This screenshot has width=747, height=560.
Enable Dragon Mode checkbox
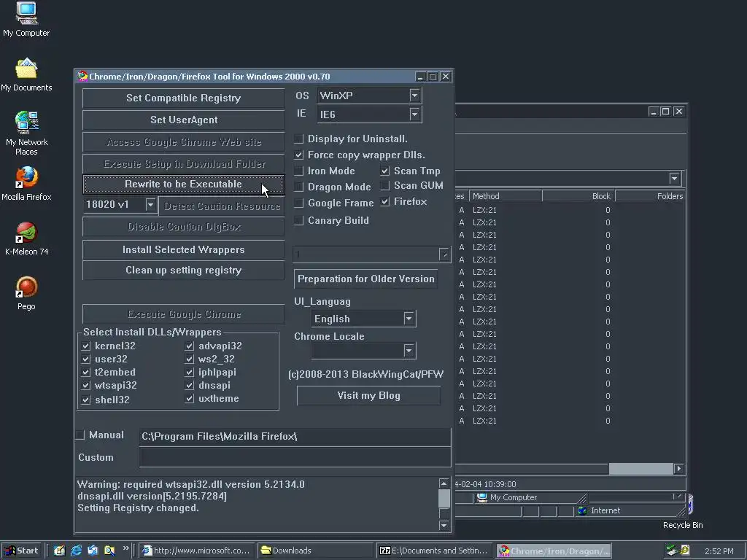(x=298, y=187)
